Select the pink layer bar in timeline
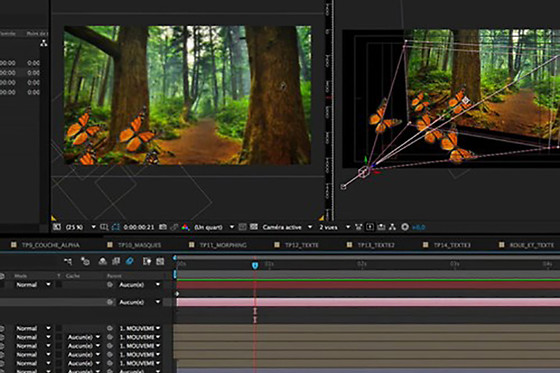Screen dimensions: 560x373 click(x=368, y=302)
